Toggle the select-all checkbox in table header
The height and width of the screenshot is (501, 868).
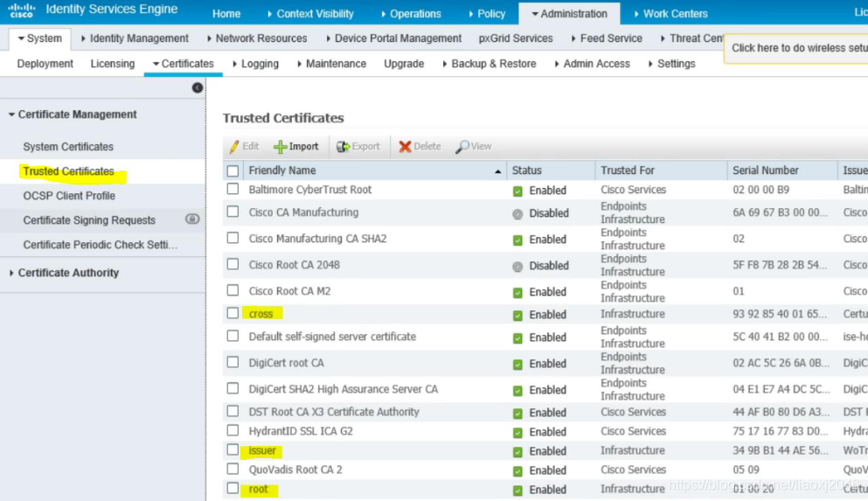click(x=233, y=171)
